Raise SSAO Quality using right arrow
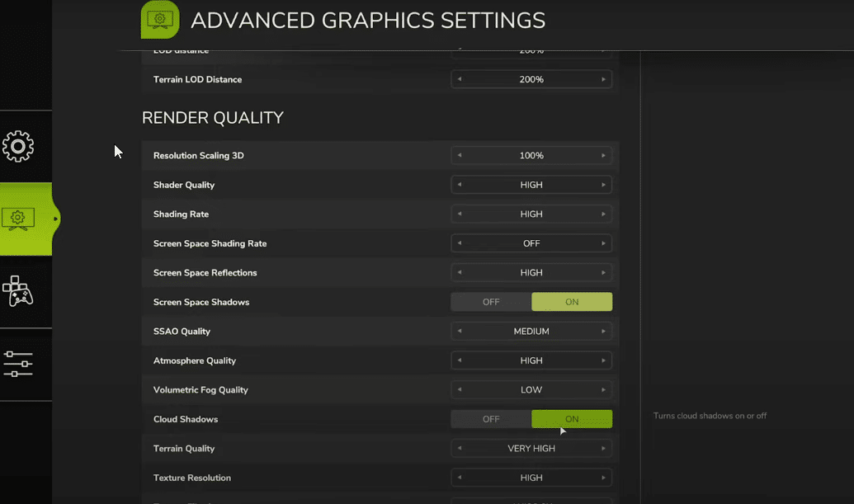Screen dimensions: 854x504 604,332
